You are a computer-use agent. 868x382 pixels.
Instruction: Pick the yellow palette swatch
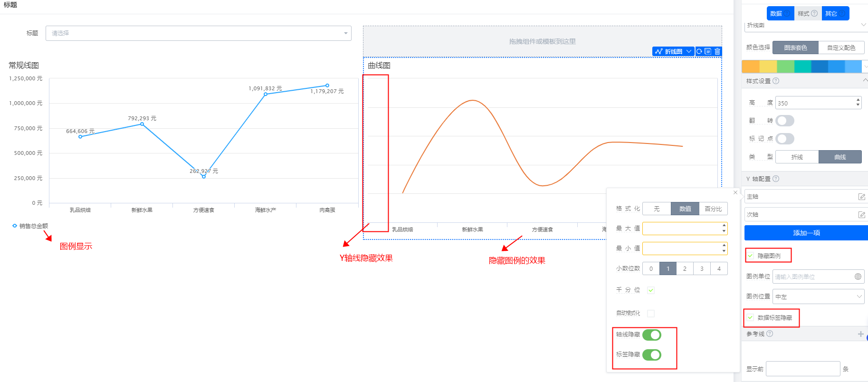[x=768, y=67]
